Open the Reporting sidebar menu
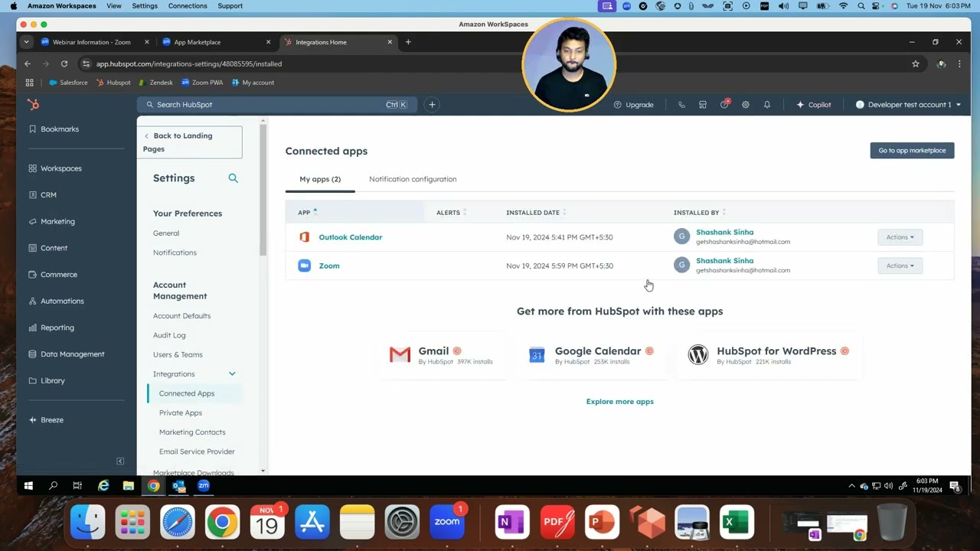The image size is (980, 551). pyautogui.click(x=51, y=328)
